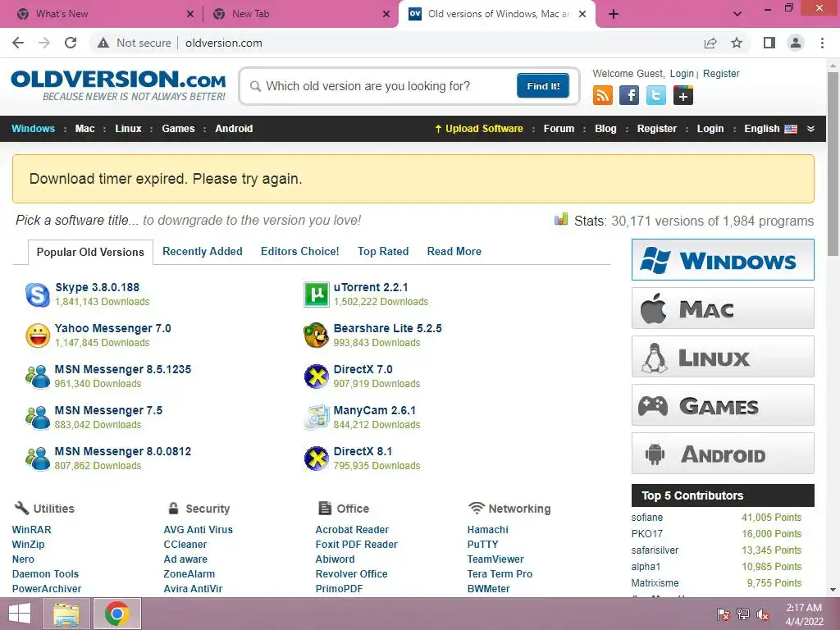Click the ManyCam 2.6.1 icon
The width and height of the screenshot is (840, 630).
click(316, 418)
